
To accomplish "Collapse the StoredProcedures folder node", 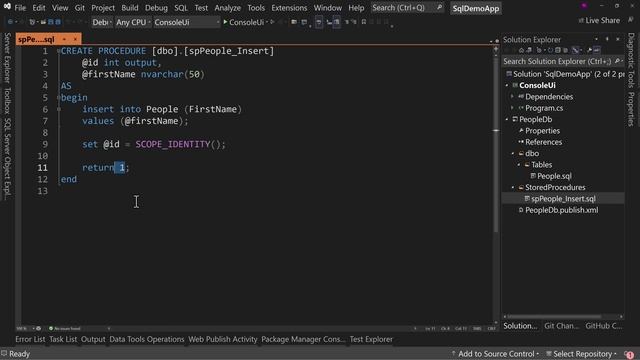I will (x=513, y=187).
